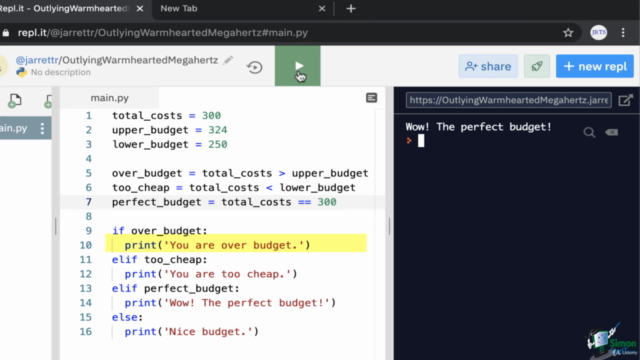Click the @jarrettr username link
Screen dimensions: 640x360
coord(37,60)
